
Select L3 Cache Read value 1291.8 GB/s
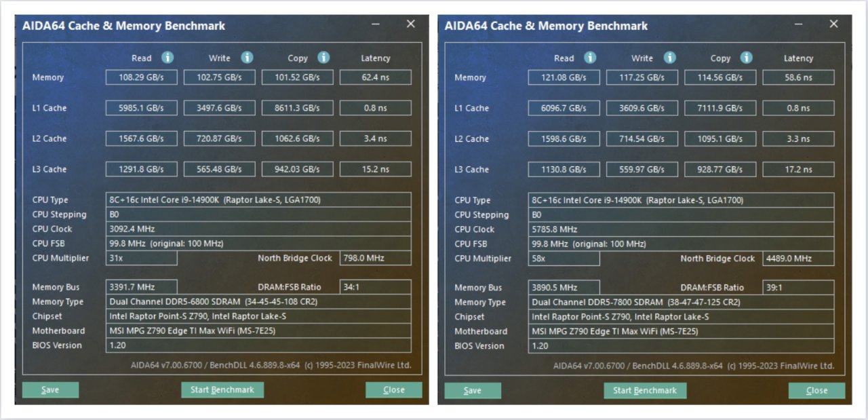(141, 169)
